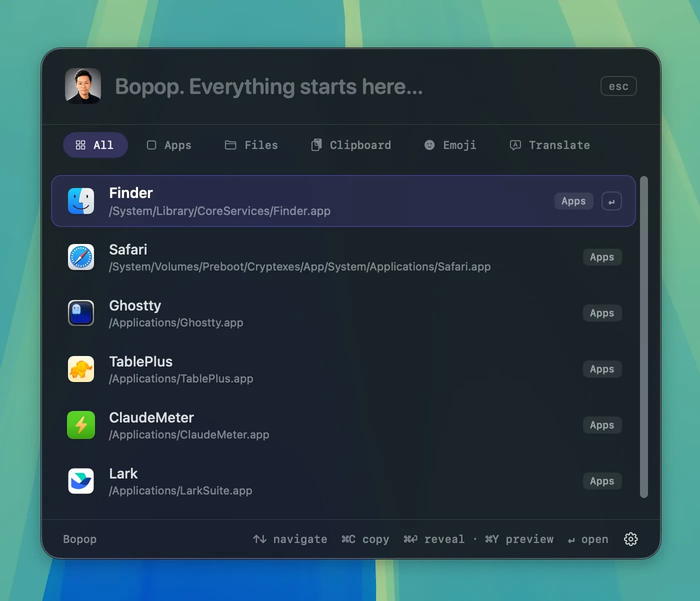
Task: Show the Emoji tab
Action: point(450,145)
